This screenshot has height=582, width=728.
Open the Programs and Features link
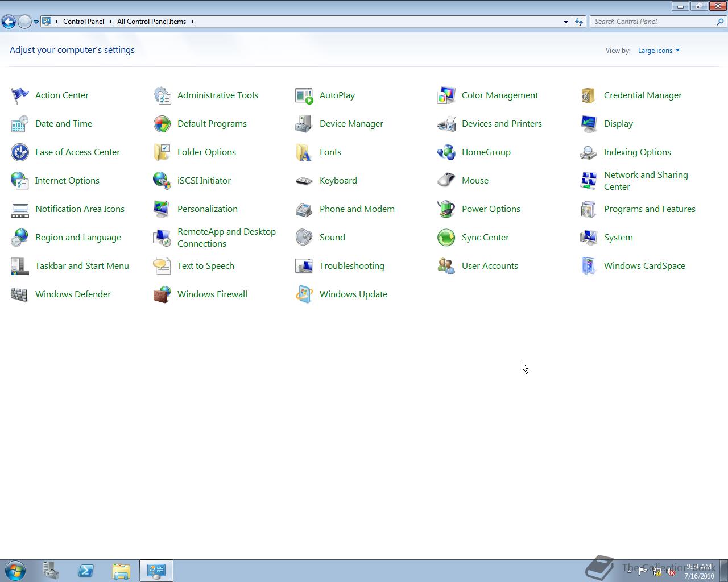coord(650,209)
